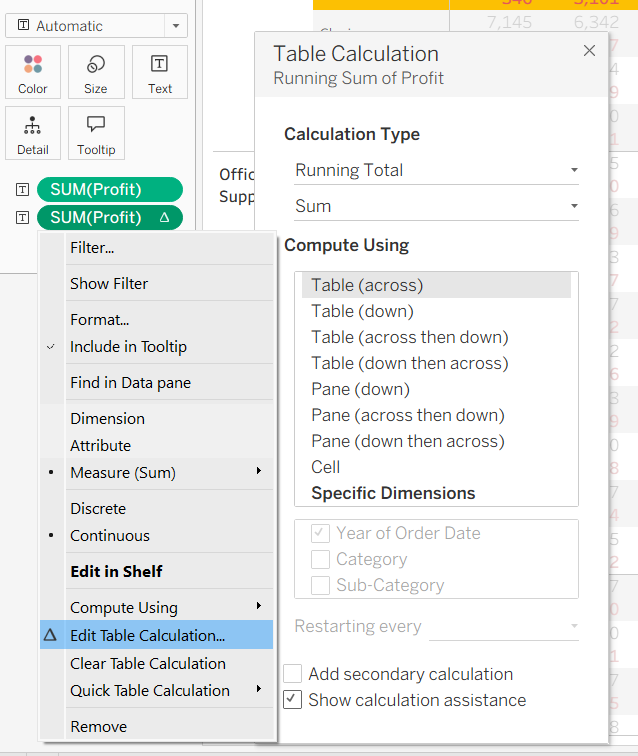Click text icon beside second SUM(Profit) pill
Screen dimensions: 638x756
pos(22,217)
